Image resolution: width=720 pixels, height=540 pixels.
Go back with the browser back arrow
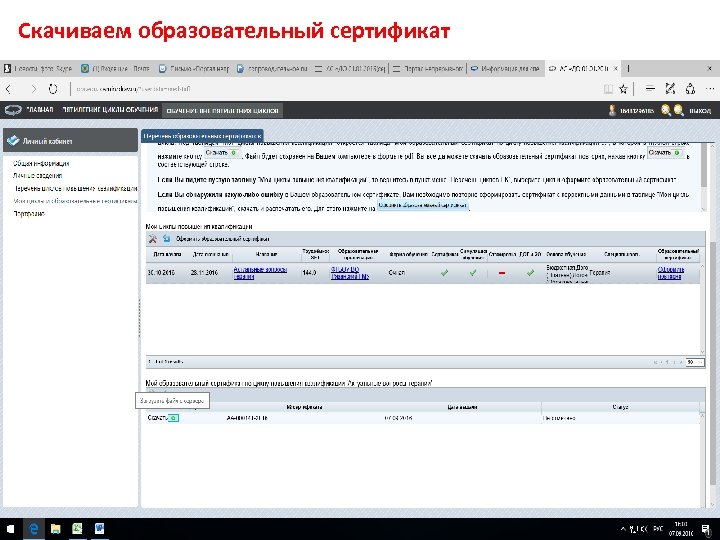(8, 89)
